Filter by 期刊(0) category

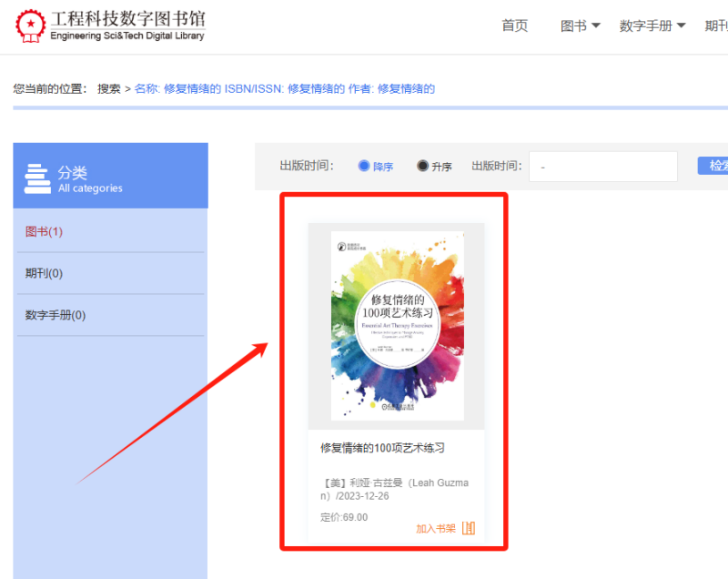click(x=44, y=273)
